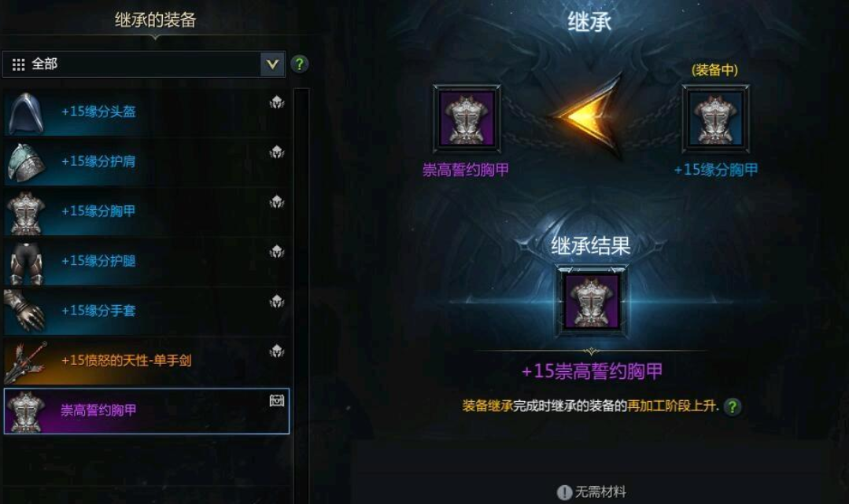Click the 继承结果 result item slot
The width and height of the screenshot is (849, 504).
pos(591,300)
